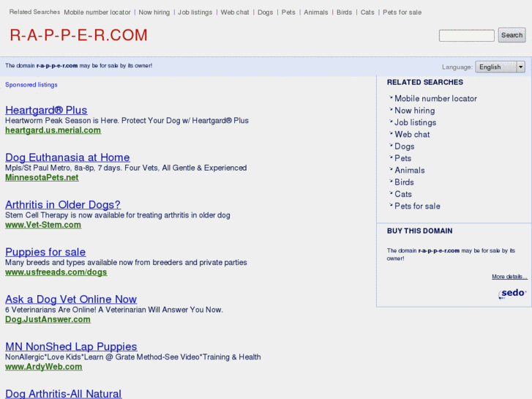Open Now hiring in top related searches
This screenshot has width=532, height=399.
tap(154, 12)
